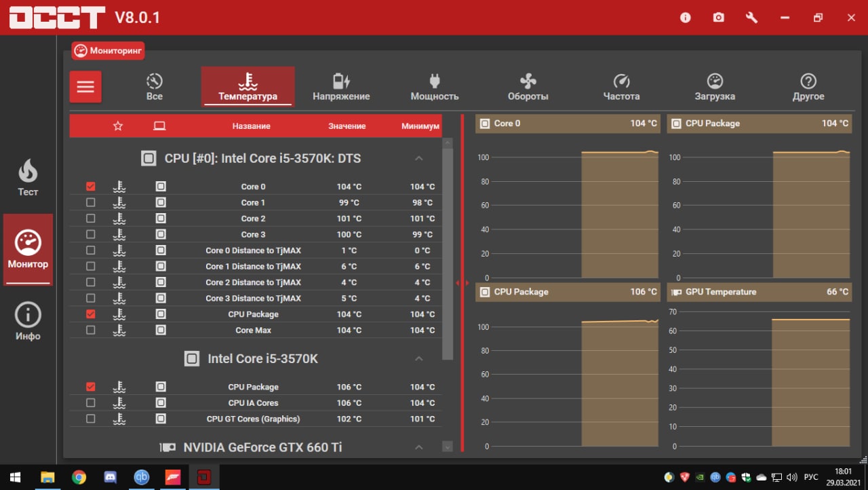
Task: Open the hamburger menu button
Action: point(85,87)
